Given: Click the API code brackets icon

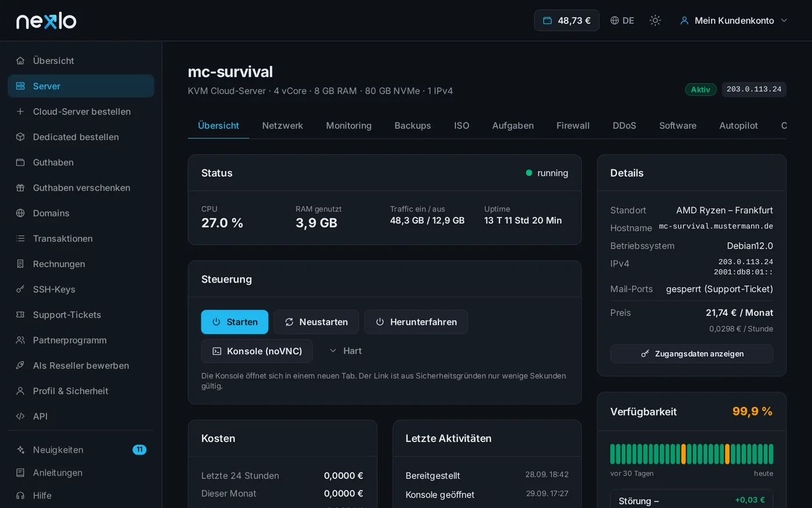Looking at the screenshot, I should (x=20, y=416).
